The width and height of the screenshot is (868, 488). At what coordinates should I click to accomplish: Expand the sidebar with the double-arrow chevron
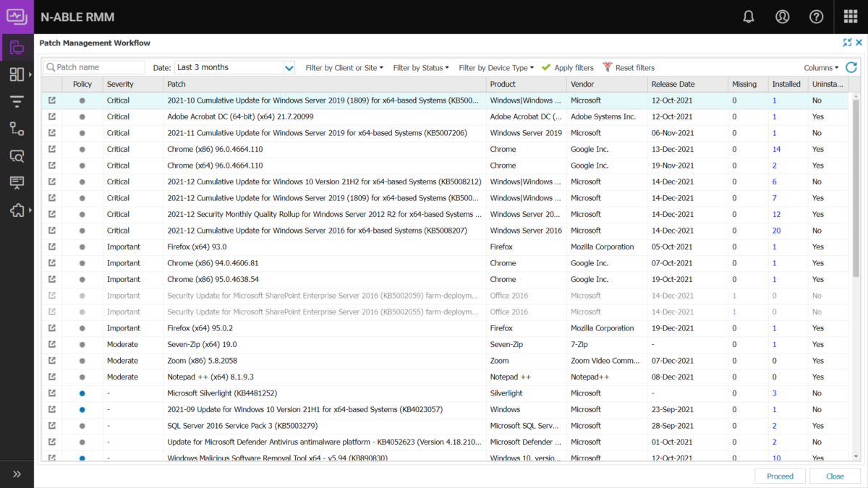click(x=17, y=474)
